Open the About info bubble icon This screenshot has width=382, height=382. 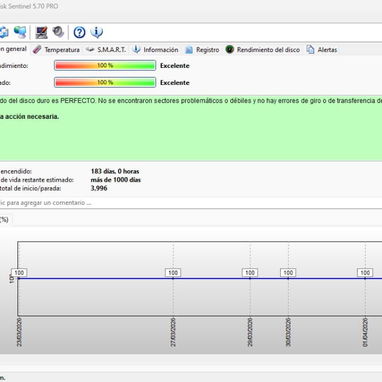click(x=97, y=32)
